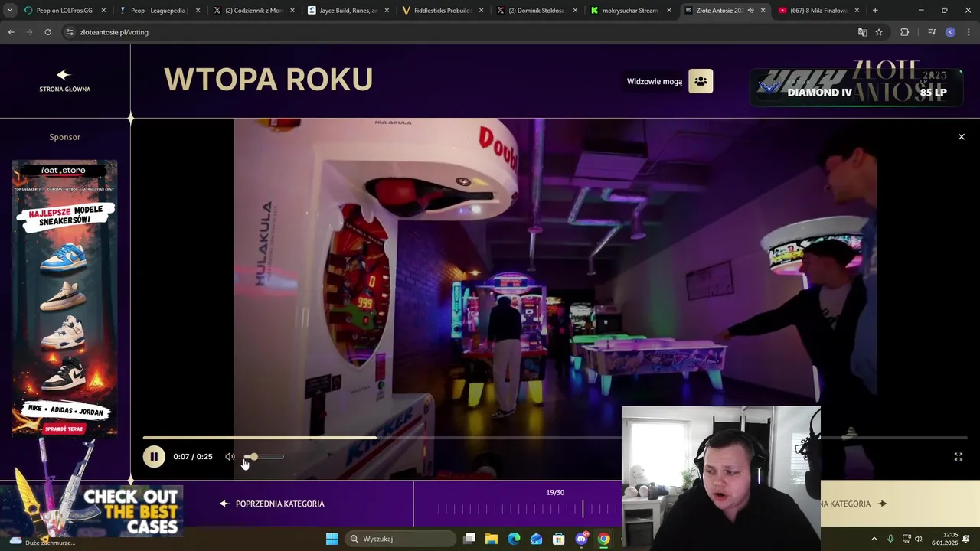Switch to Fiddlesticks Probuilds tab

(442, 11)
